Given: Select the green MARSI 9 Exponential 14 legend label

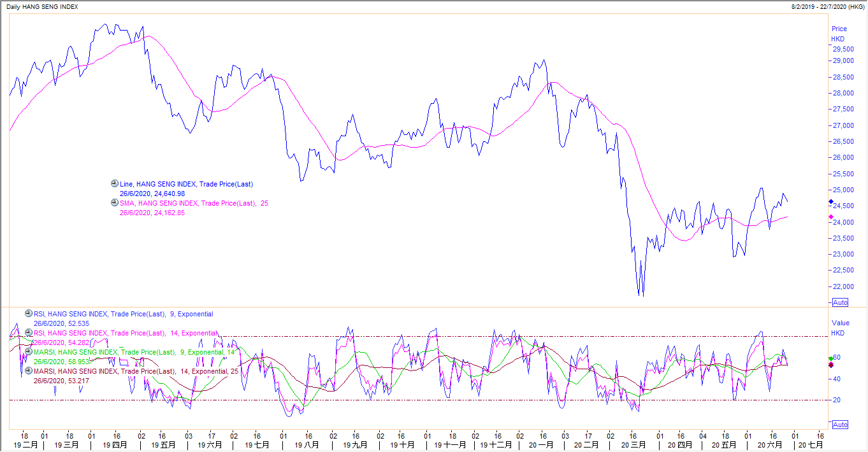Looking at the screenshot, I should click(x=134, y=352).
